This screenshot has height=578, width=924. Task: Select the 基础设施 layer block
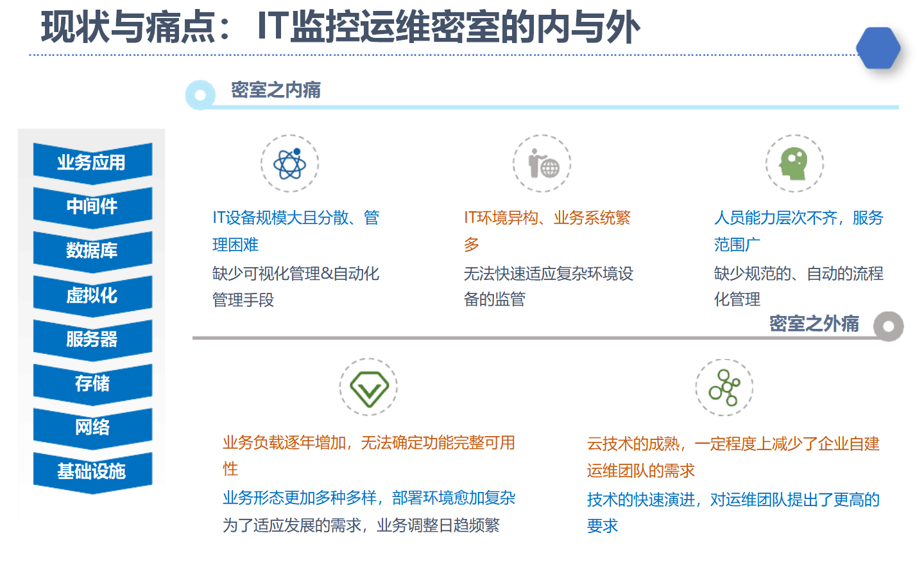pyautogui.click(x=92, y=472)
